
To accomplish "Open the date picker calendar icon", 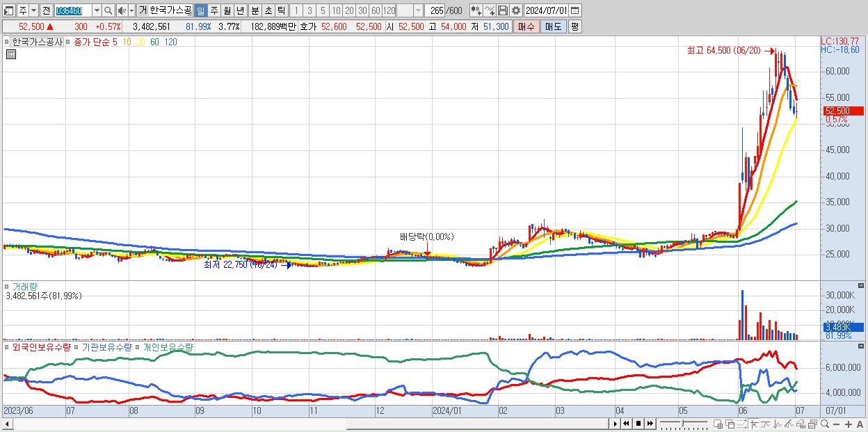I will point(574,10).
